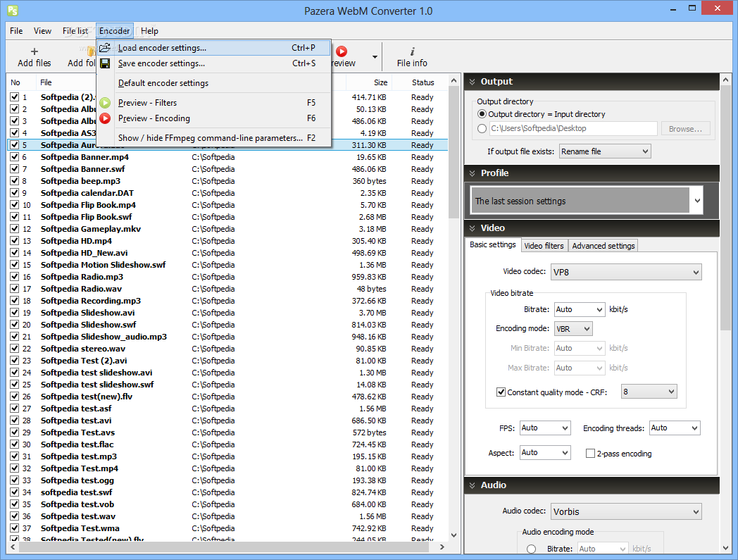
Task: Switch to the Video filters tab
Action: coord(544,245)
